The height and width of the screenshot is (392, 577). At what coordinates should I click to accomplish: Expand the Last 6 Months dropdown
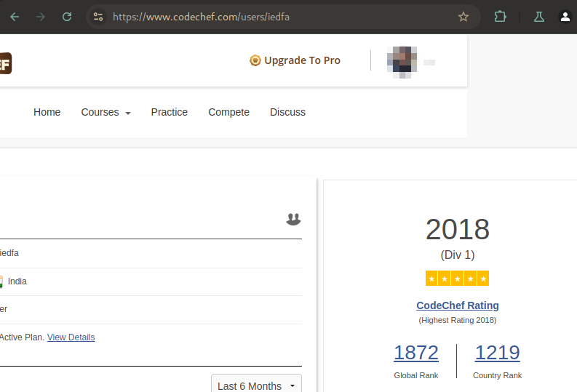coord(257,384)
